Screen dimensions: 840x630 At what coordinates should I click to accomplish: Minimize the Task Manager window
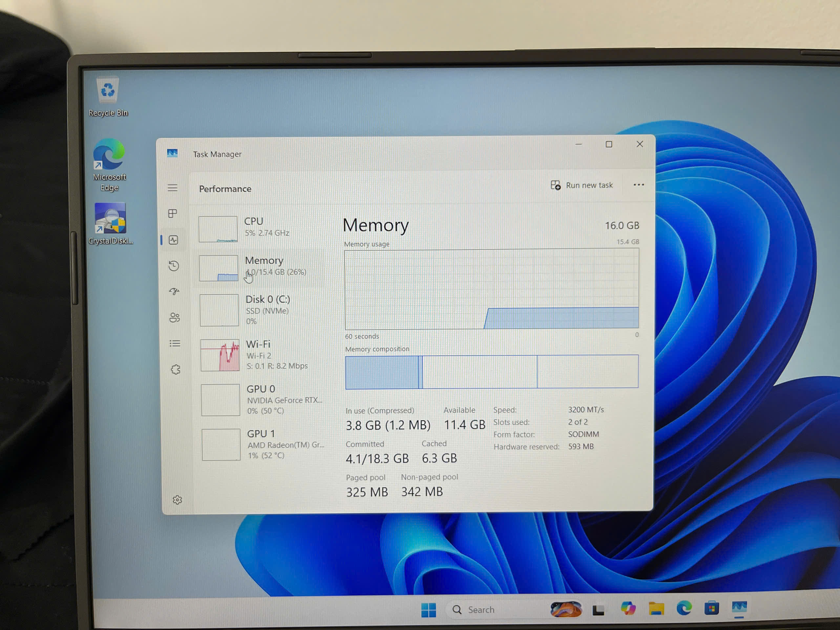pyautogui.click(x=578, y=144)
